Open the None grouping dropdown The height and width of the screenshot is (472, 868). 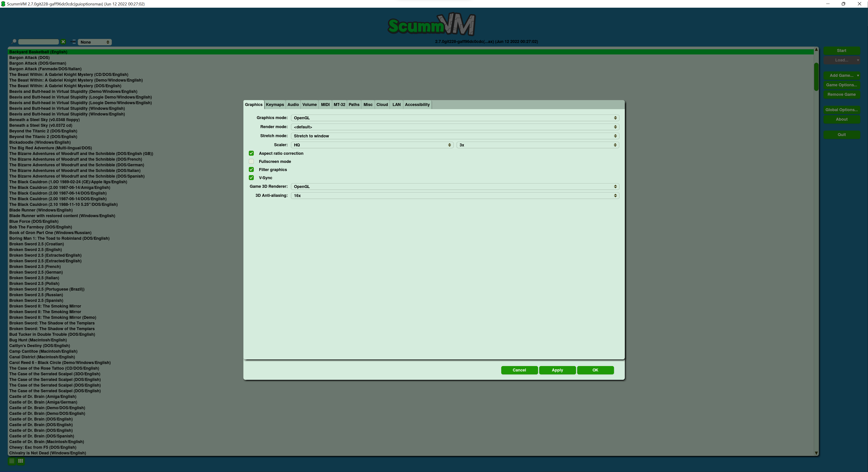95,42
